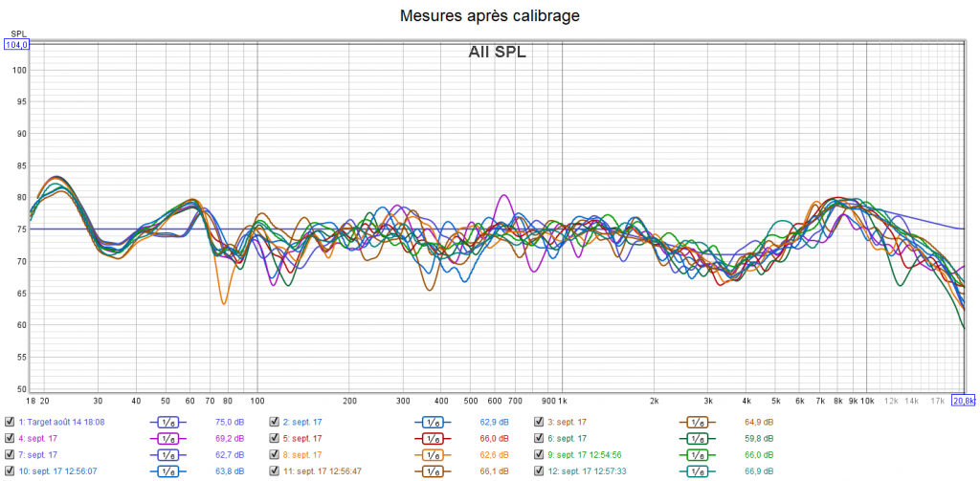Uncheck the Target août 14 18:08 trace

point(10,422)
